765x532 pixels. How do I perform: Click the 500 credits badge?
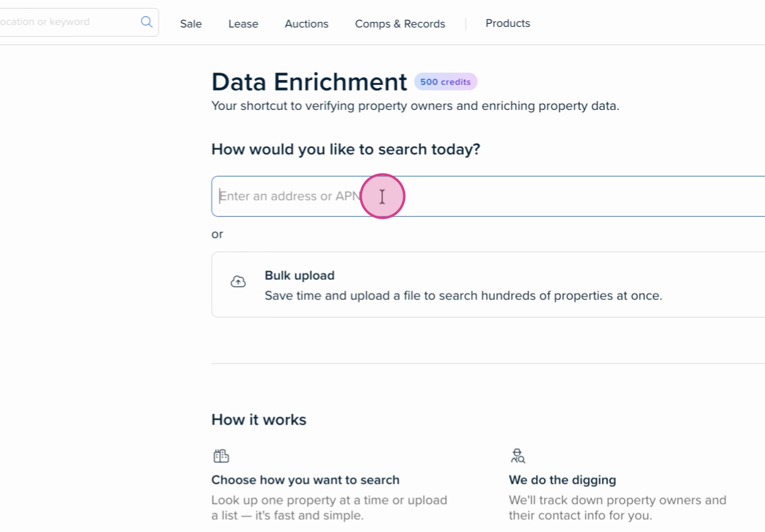click(445, 82)
